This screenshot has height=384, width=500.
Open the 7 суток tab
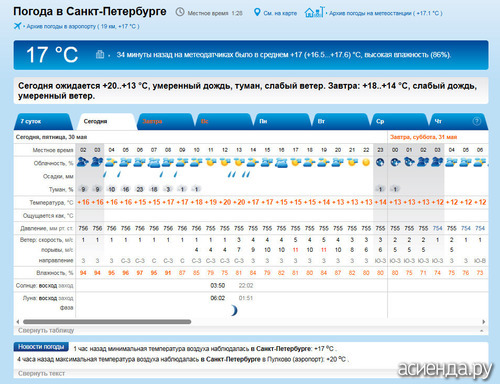44,121
